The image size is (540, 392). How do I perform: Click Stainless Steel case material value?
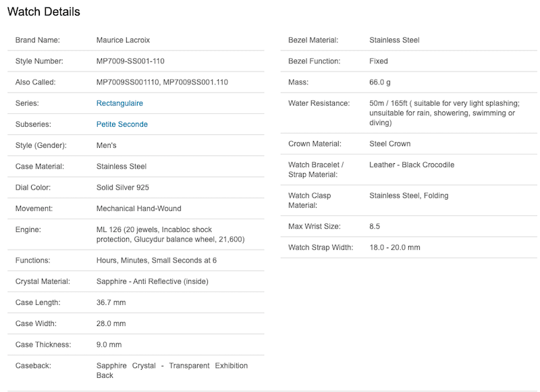point(122,167)
